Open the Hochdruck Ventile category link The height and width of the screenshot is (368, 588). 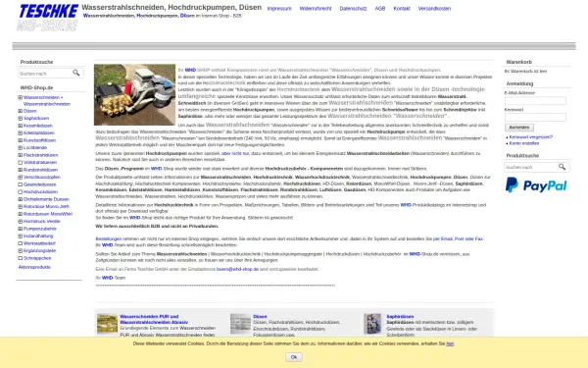pyautogui.click(x=41, y=221)
